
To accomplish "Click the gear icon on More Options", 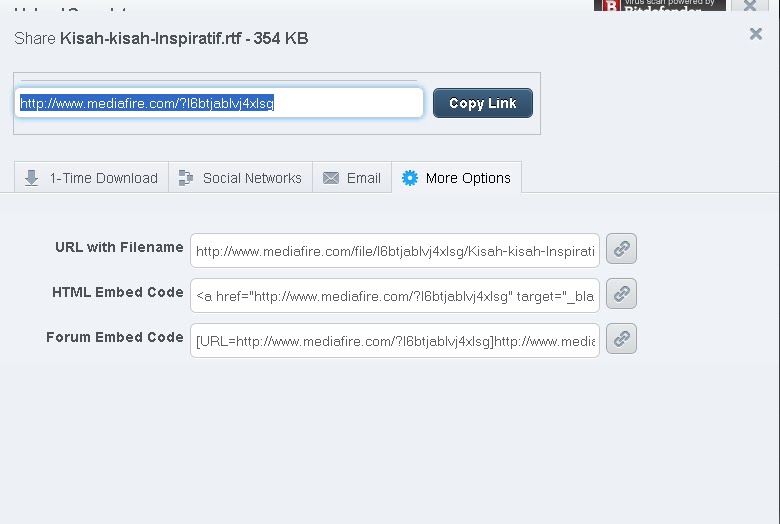I will tap(410, 178).
